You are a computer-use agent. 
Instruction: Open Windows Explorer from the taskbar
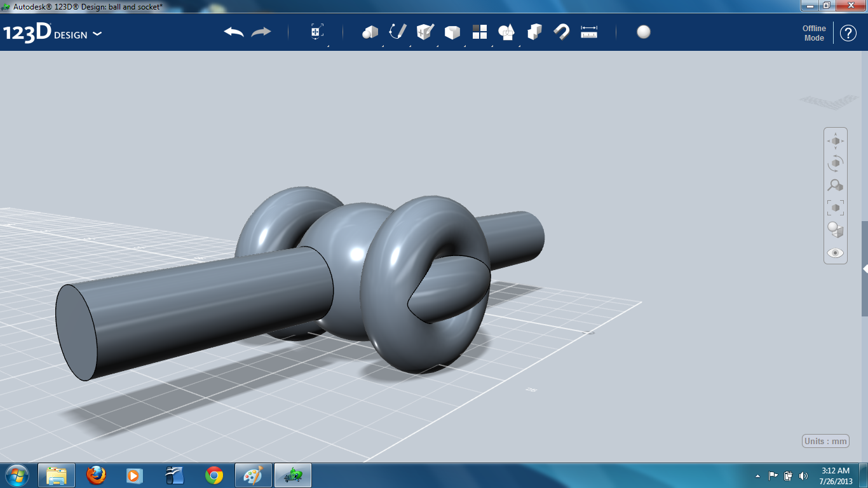point(57,475)
